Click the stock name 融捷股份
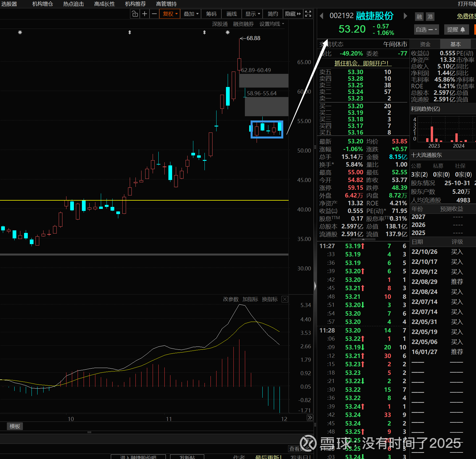Image resolution: width=476 pixels, height=459 pixels. click(375, 16)
